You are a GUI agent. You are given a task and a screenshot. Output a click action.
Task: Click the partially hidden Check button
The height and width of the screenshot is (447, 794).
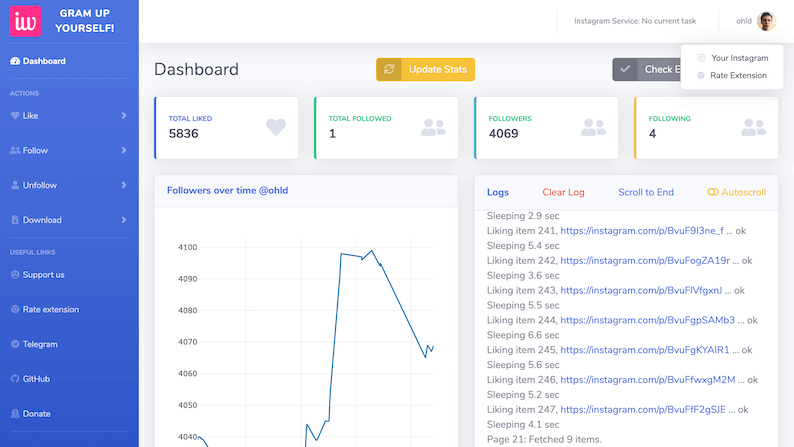(647, 69)
